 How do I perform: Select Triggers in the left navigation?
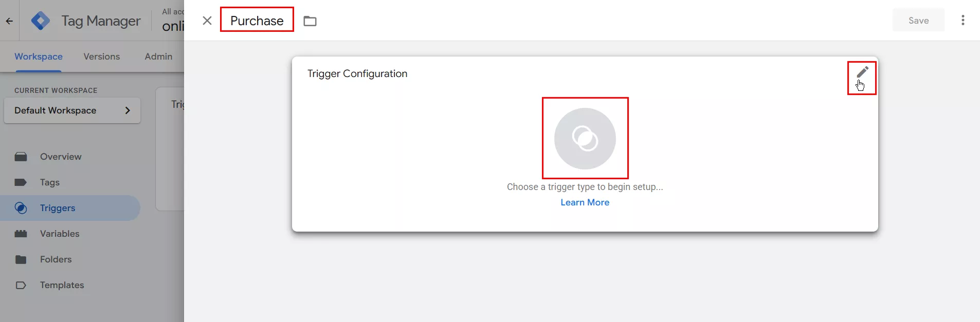coord(58,208)
